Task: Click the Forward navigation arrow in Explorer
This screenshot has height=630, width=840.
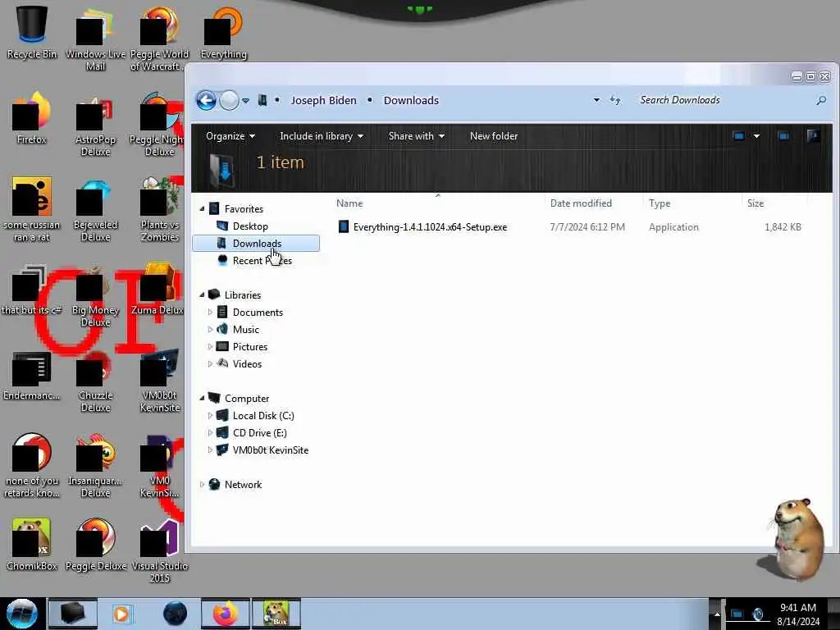Action: coord(230,100)
